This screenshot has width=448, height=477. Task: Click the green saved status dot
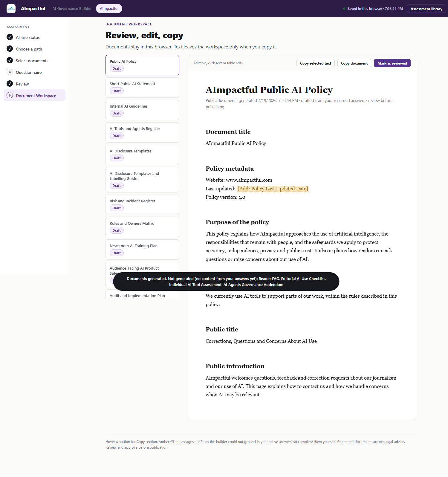[x=344, y=9]
